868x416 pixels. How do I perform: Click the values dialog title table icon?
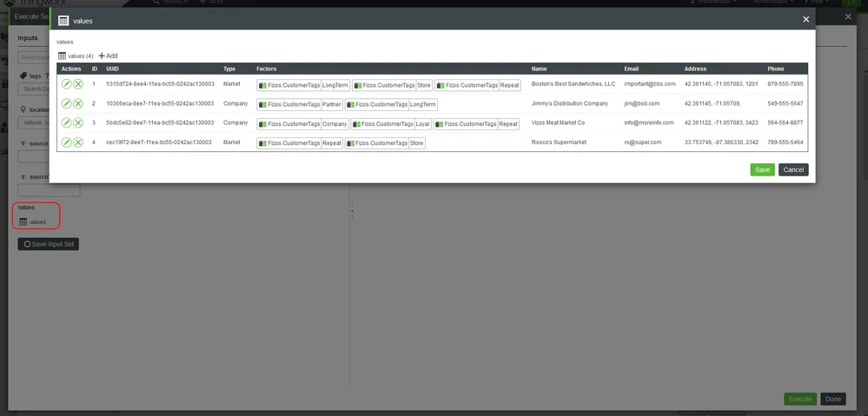point(63,21)
